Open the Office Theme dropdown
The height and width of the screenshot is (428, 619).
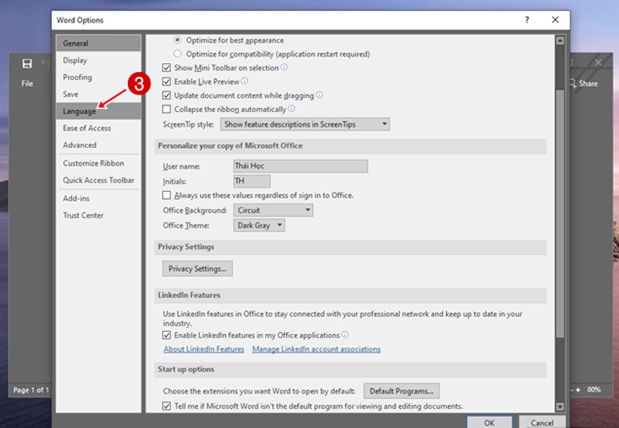[x=259, y=225]
